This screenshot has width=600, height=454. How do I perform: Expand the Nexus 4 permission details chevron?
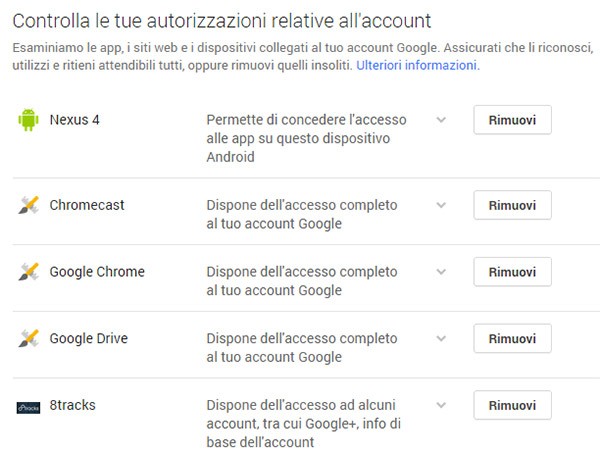[441, 120]
